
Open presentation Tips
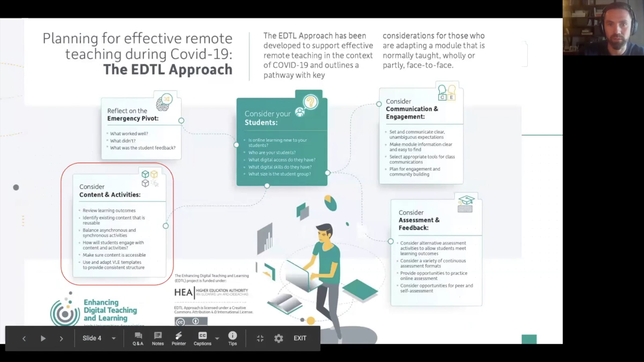(232, 339)
